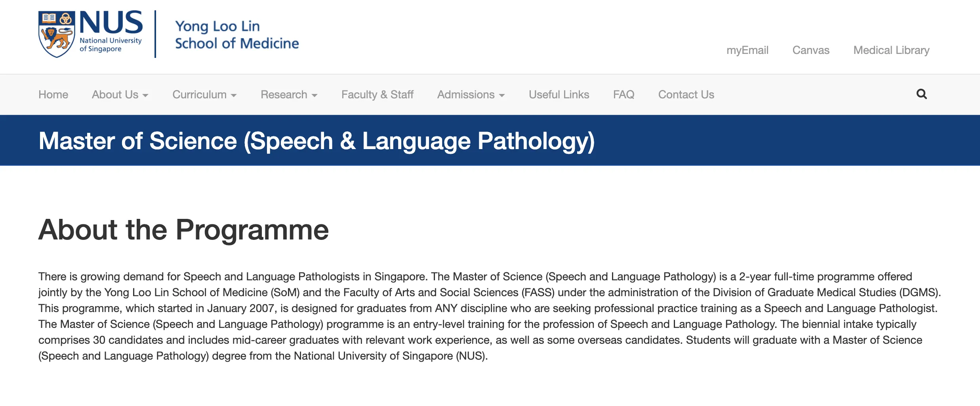980x406 pixels.
Task: Open the myEmail link
Action: pyautogui.click(x=747, y=50)
